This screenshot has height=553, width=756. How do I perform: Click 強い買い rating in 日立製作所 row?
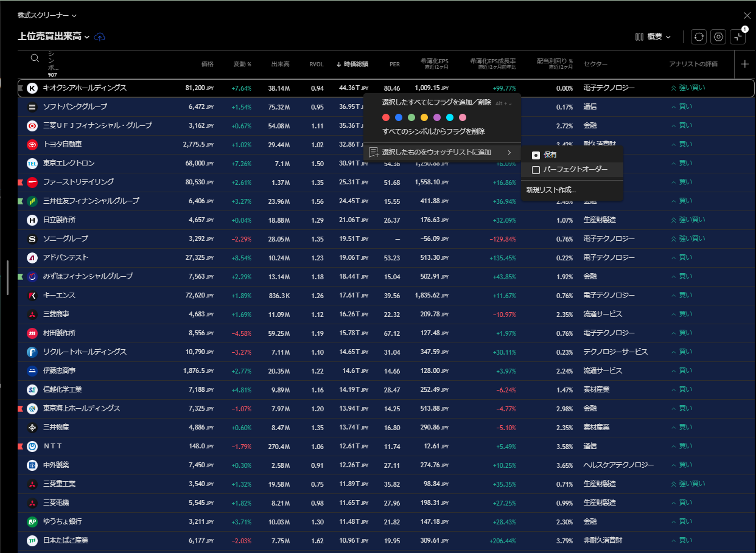coord(688,220)
